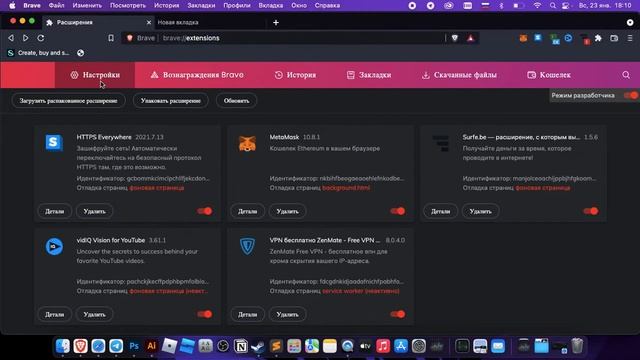Close the Расширения browser tab
This screenshot has height=360, width=640.
coord(149,22)
